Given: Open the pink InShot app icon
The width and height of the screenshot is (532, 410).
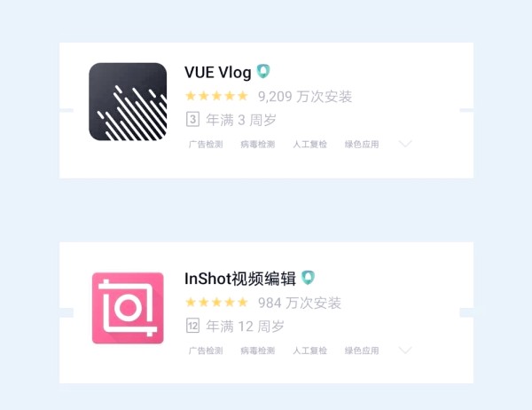Looking at the screenshot, I should [x=128, y=308].
